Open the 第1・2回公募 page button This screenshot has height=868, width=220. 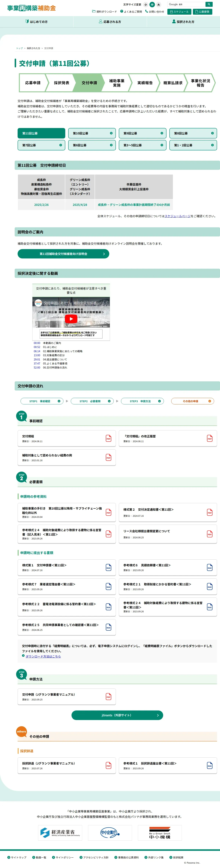(x=193, y=145)
